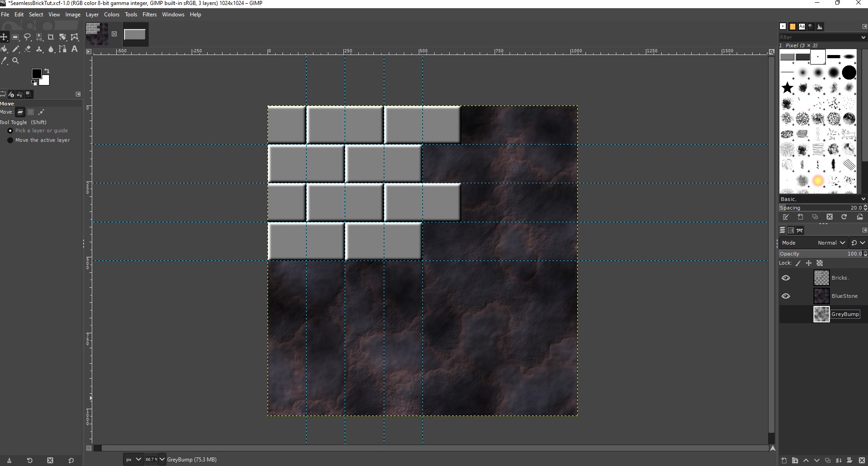
Task: Increase the brush Spacing value
Action: [865, 205]
